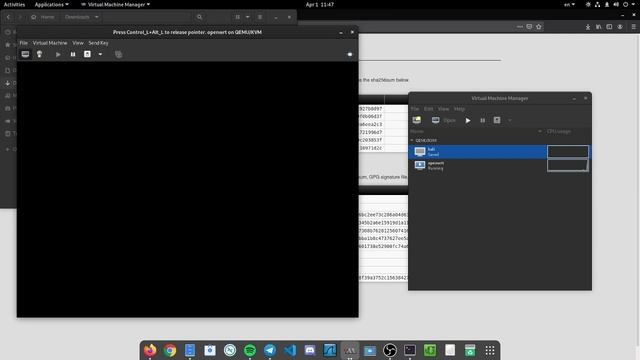Image resolution: width=640 pixels, height=360 pixels.
Task: Show all applications grid in dock
Action: click(x=490, y=350)
